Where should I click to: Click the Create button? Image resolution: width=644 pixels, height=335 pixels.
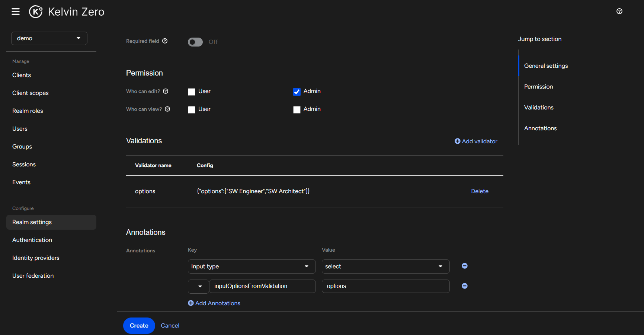click(x=139, y=325)
